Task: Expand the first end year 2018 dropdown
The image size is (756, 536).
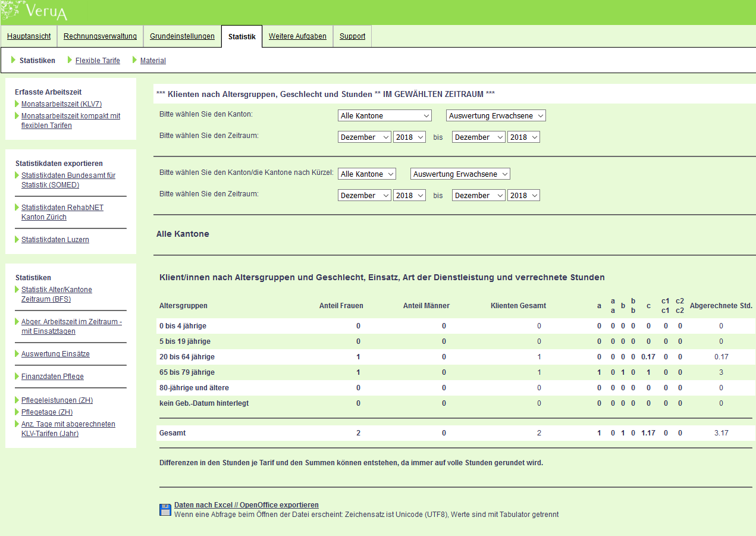Action: (523, 137)
